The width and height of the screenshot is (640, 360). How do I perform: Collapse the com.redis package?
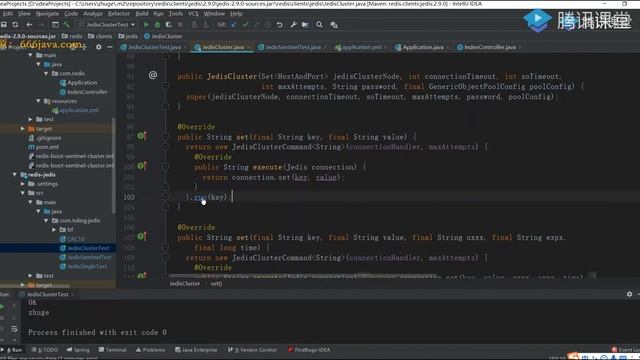tap(46, 73)
